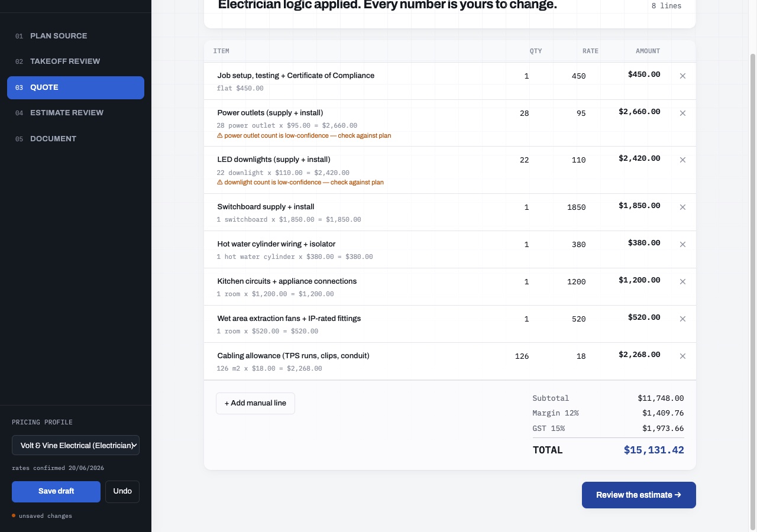This screenshot has height=532, width=757.
Task: Click the Undo button
Action: point(122,491)
